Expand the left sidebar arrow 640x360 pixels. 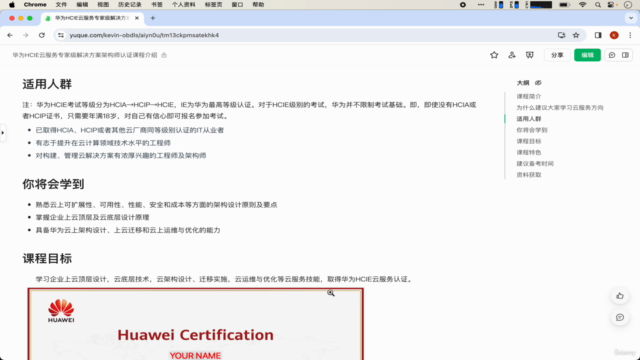pyautogui.click(x=2, y=133)
